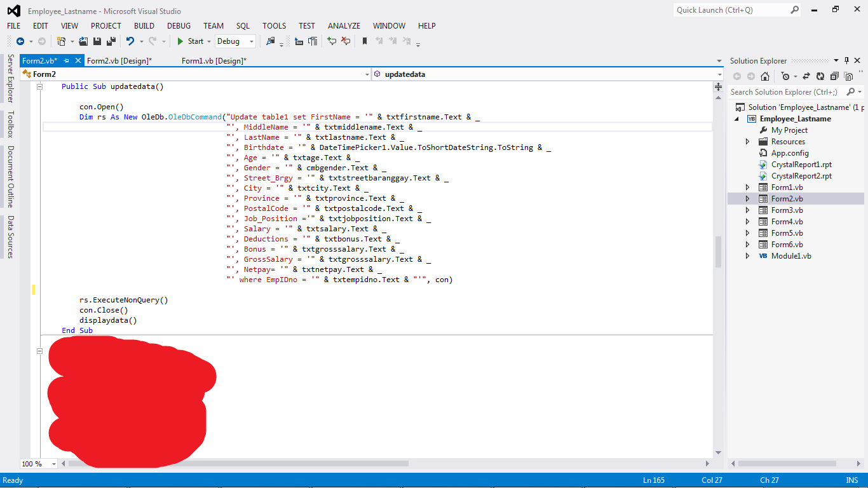
Task: Click the Comment Out Selected Lines icon
Action: point(331,41)
